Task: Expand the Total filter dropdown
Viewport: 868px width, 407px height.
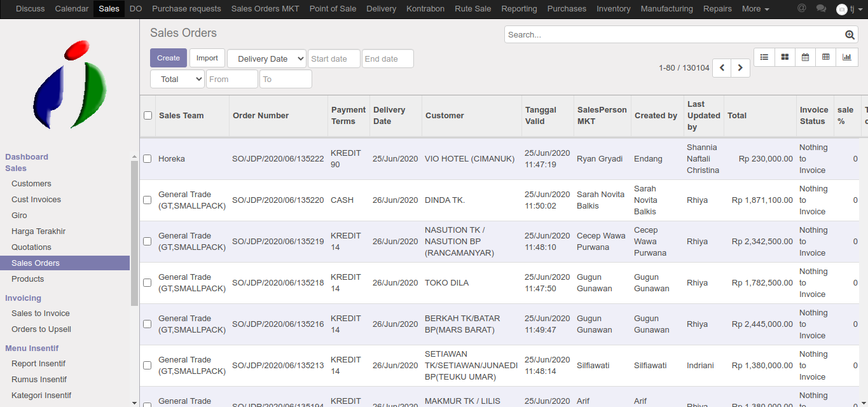Action: (177, 79)
